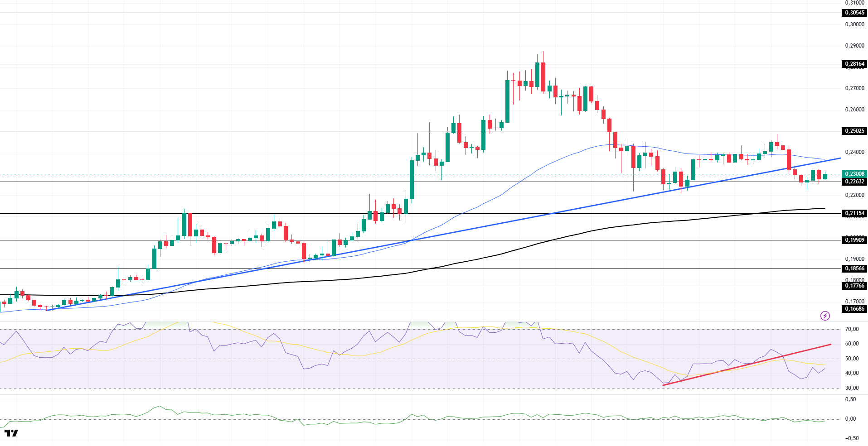Click the green current price label 0,23008
This screenshot has height=446, width=868.
[x=854, y=174]
